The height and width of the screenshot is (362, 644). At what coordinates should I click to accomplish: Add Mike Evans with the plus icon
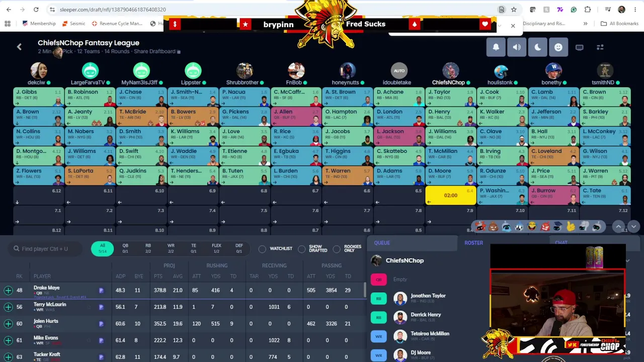tap(8, 340)
